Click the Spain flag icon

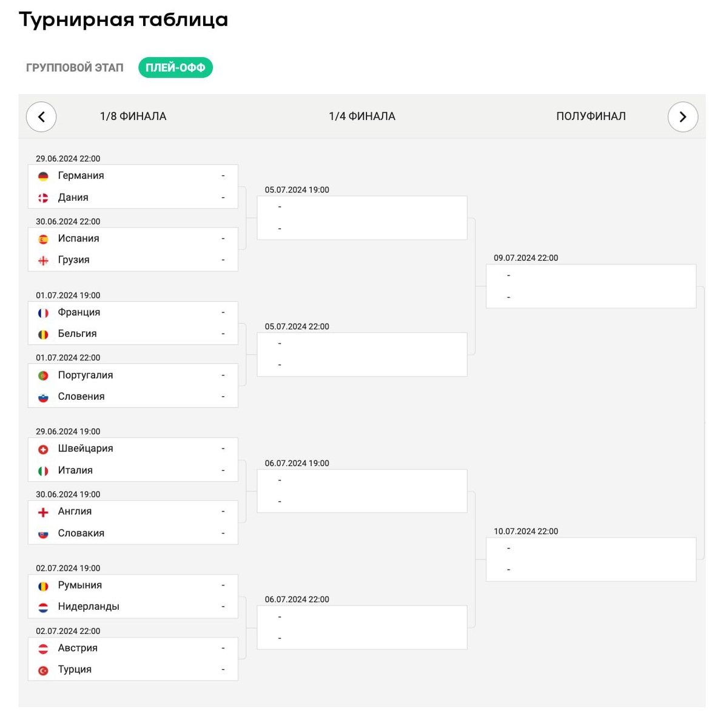point(43,238)
